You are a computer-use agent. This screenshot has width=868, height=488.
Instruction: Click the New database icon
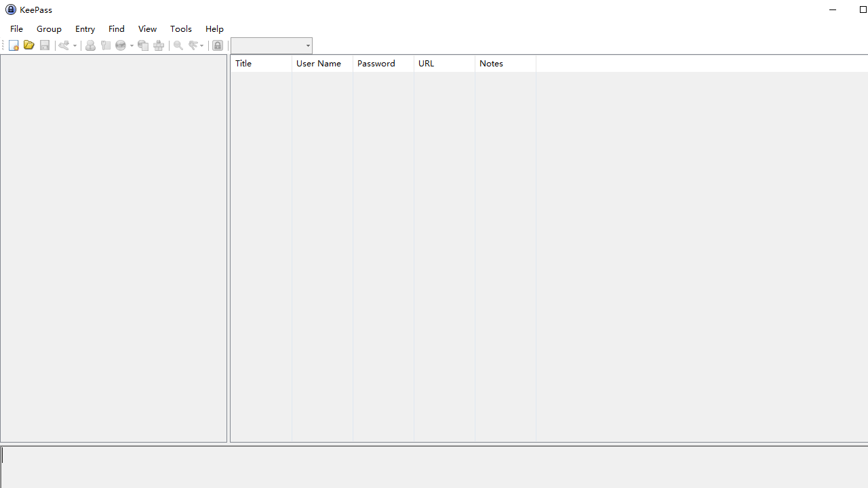[14, 45]
